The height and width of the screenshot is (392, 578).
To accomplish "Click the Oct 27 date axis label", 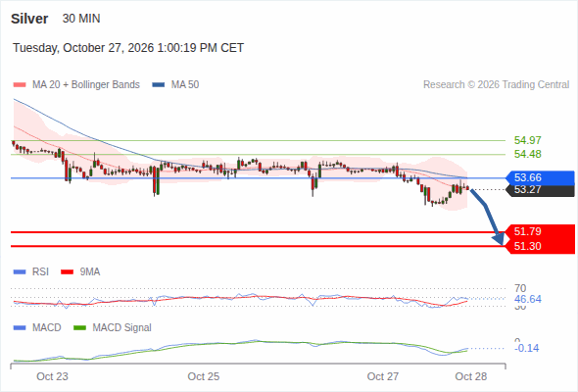I will pos(383,376).
